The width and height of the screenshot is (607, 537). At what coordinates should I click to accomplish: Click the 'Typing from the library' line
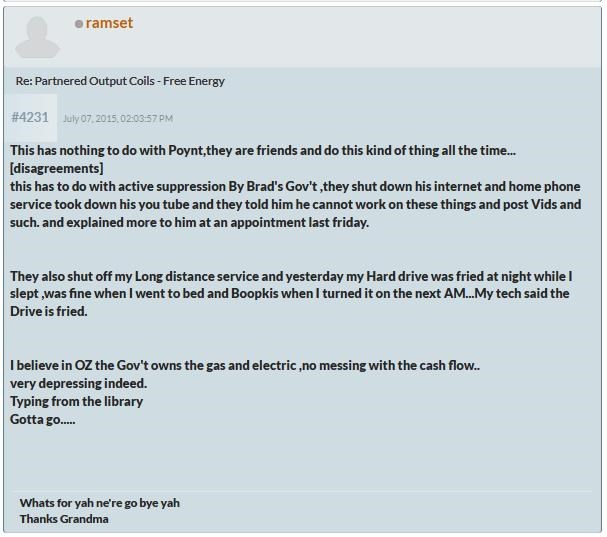[76, 401]
